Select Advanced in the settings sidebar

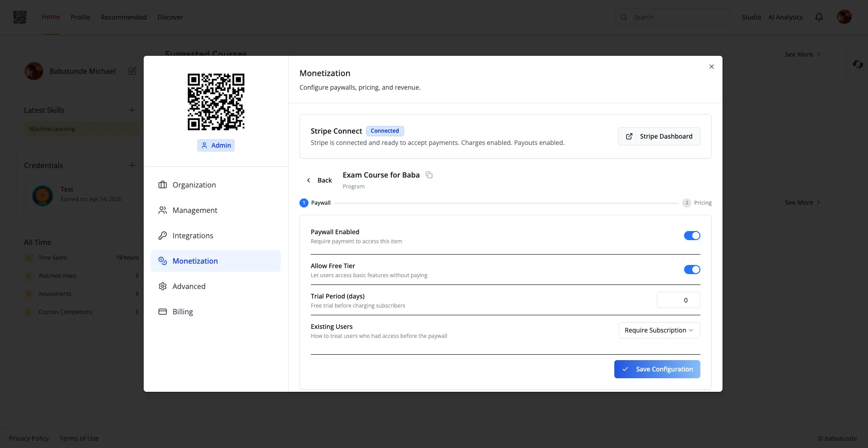[216, 286]
